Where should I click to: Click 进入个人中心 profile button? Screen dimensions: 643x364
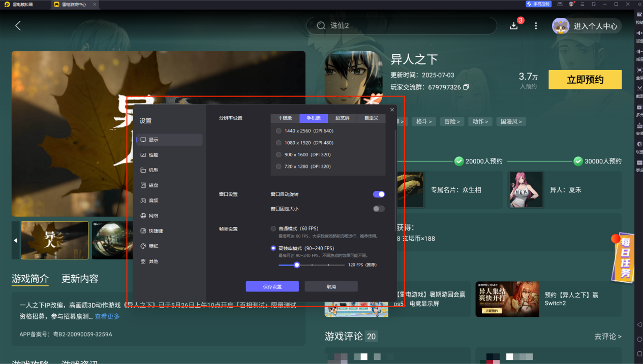[x=587, y=26]
